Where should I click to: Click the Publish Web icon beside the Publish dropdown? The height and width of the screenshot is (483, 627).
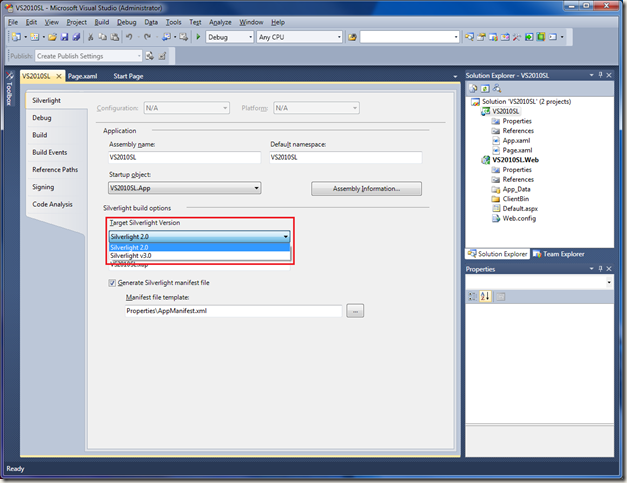[150, 56]
